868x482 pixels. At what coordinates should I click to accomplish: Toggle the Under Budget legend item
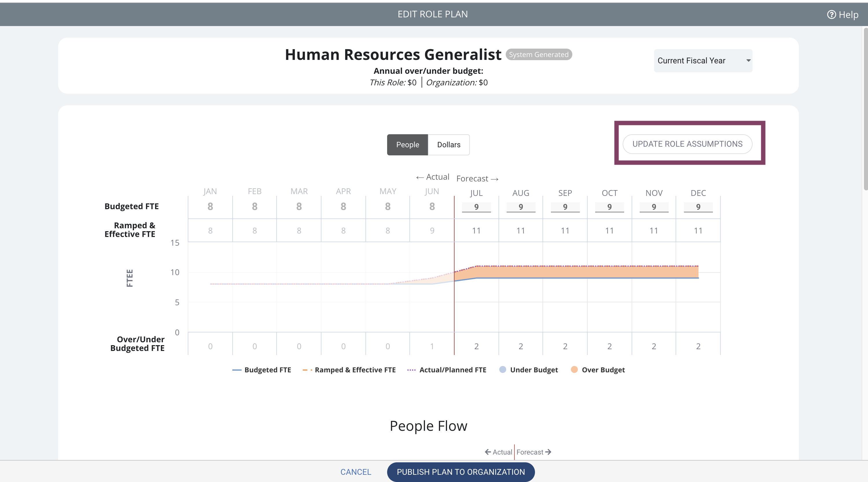point(528,370)
